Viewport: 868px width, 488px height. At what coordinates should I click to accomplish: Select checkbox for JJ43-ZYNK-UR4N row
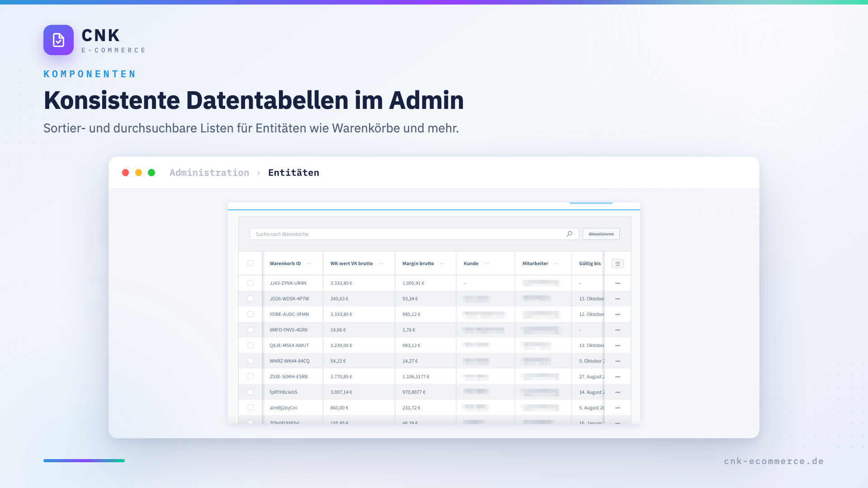250,283
